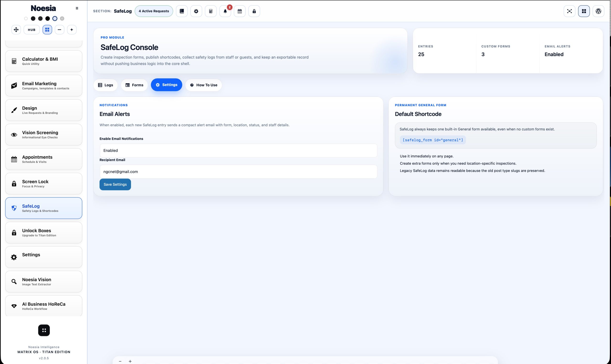611x364 pixels.
Task: Click the padlock icon in top toolbar
Action: (x=254, y=11)
